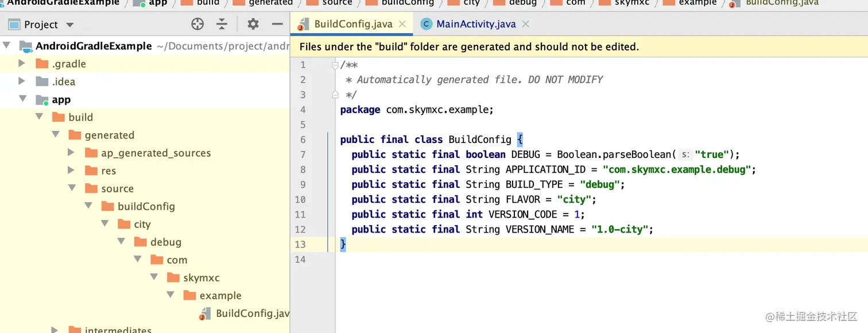
Task: Expand the res folder
Action: point(71,170)
